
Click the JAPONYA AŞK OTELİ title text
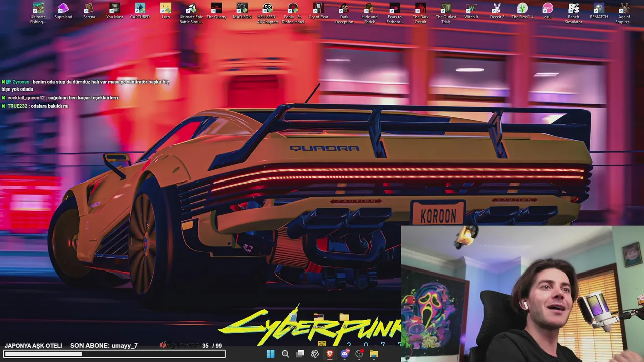tap(33, 346)
